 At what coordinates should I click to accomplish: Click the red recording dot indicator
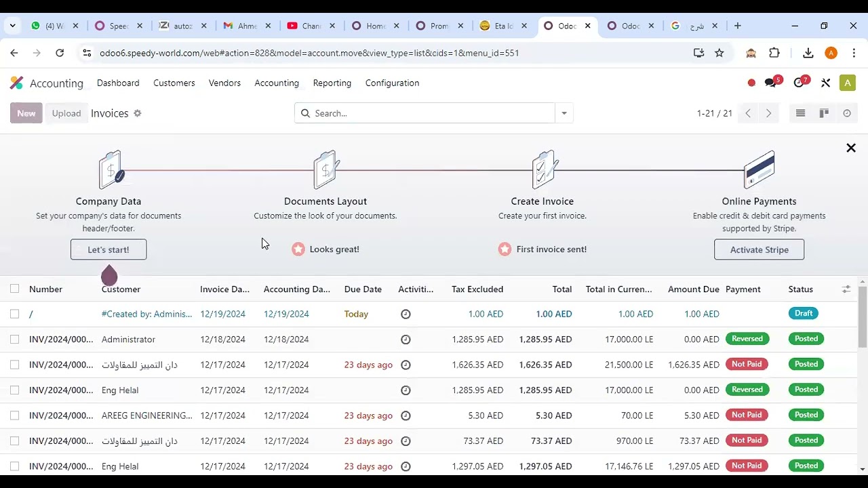pyautogui.click(x=751, y=83)
